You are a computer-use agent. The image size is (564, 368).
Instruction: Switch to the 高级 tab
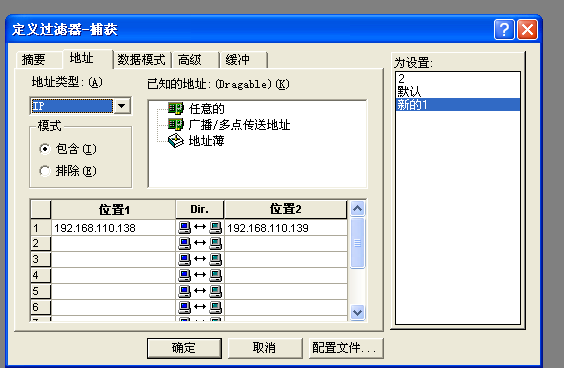(195, 59)
